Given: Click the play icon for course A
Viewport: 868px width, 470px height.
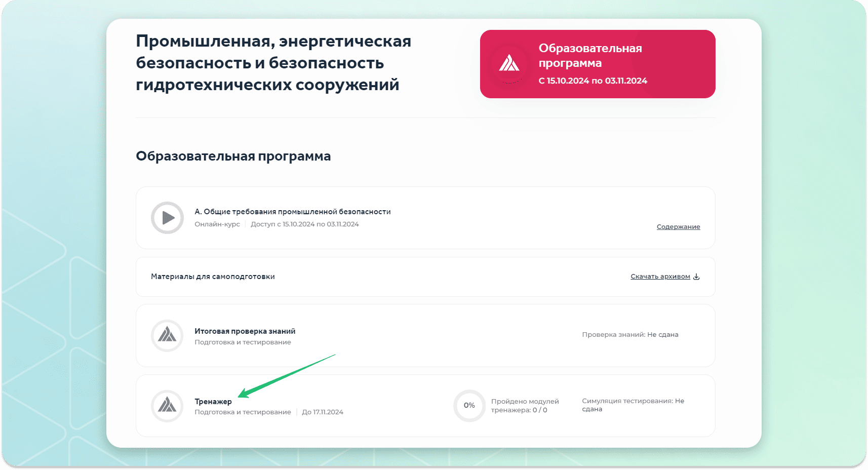Looking at the screenshot, I should 167,218.
